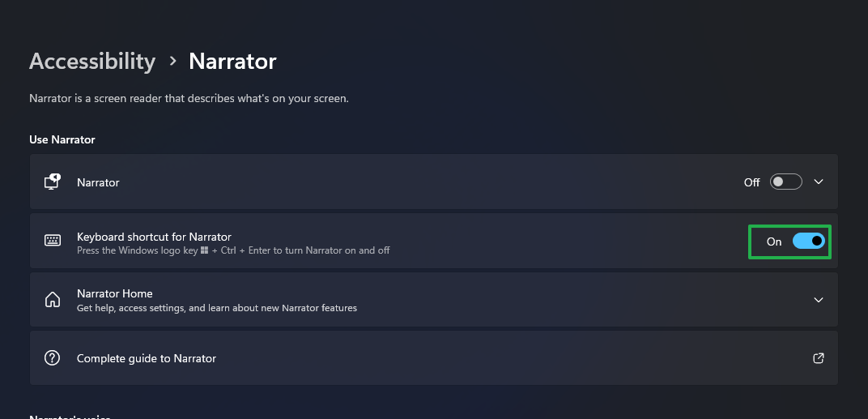This screenshot has height=419, width=868.
Task: Click the question mark help icon
Action: 53,358
